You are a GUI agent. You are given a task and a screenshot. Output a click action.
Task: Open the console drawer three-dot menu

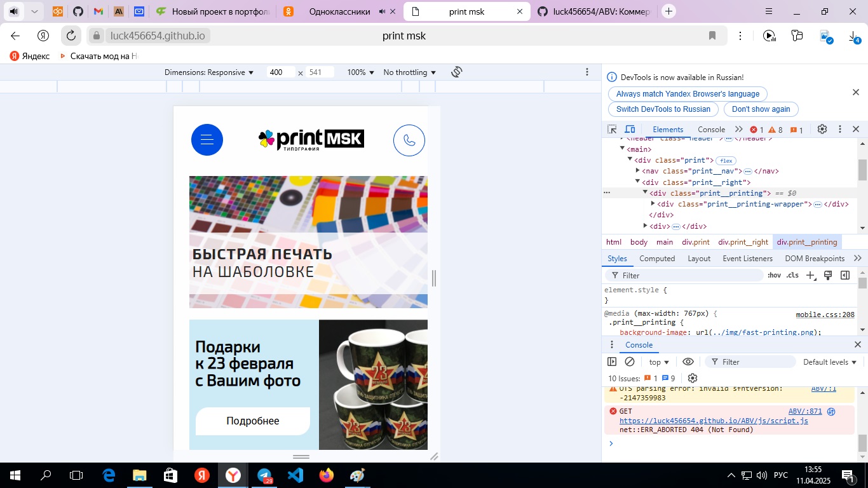click(612, 345)
